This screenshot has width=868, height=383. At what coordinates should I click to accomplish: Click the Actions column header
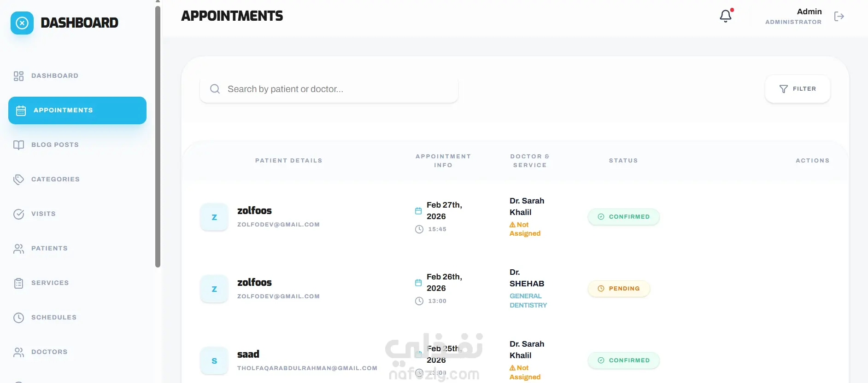tap(813, 161)
